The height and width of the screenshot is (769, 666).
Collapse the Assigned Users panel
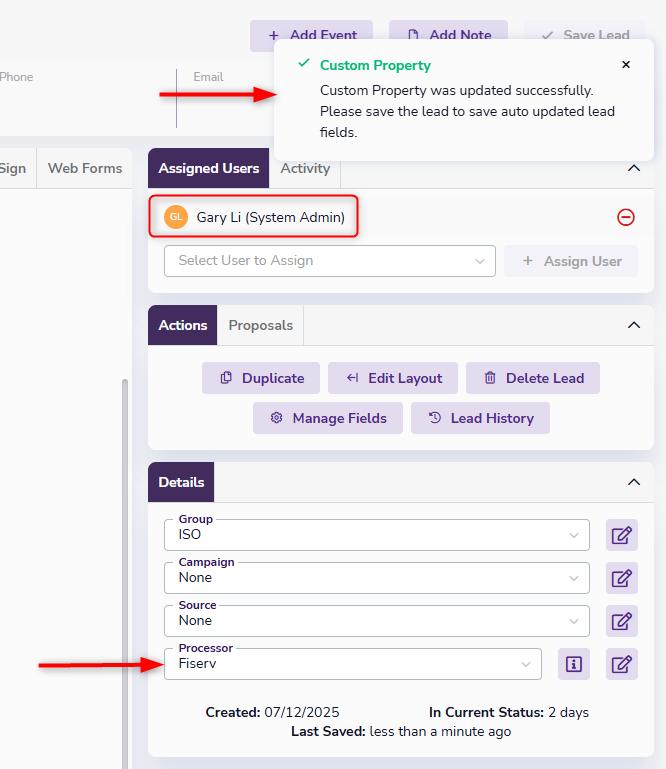(633, 168)
